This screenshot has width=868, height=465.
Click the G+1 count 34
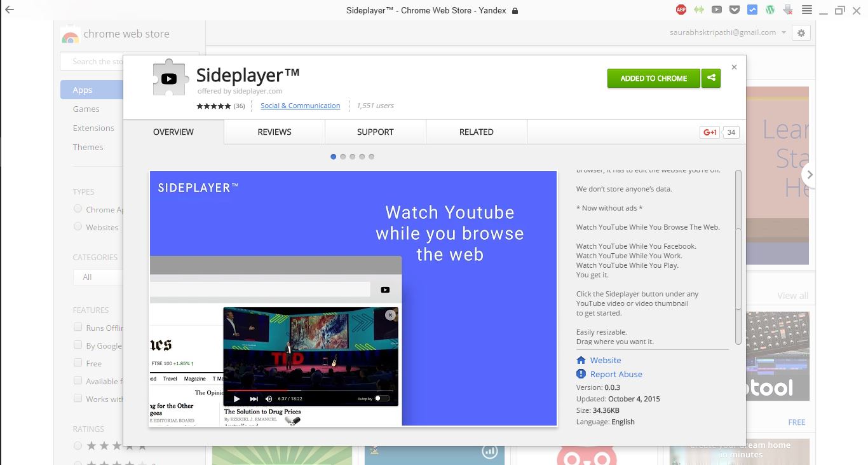(x=731, y=132)
